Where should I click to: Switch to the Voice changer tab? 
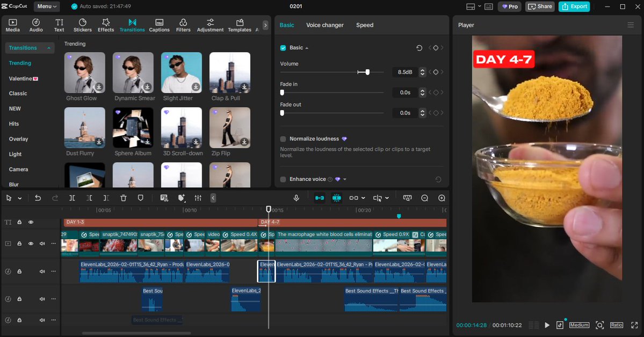click(x=324, y=25)
